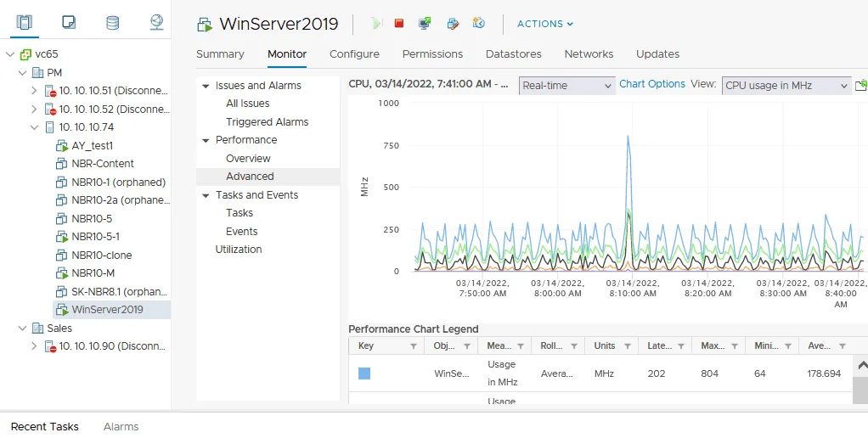Open the Storage inventory view icon
This screenshot has height=438, width=868.
click(112, 22)
